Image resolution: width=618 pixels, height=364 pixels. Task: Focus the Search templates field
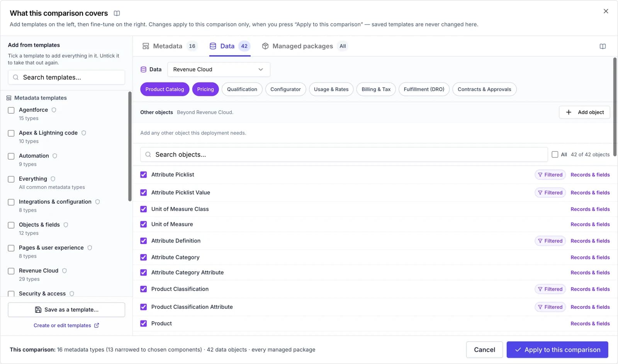(x=66, y=78)
